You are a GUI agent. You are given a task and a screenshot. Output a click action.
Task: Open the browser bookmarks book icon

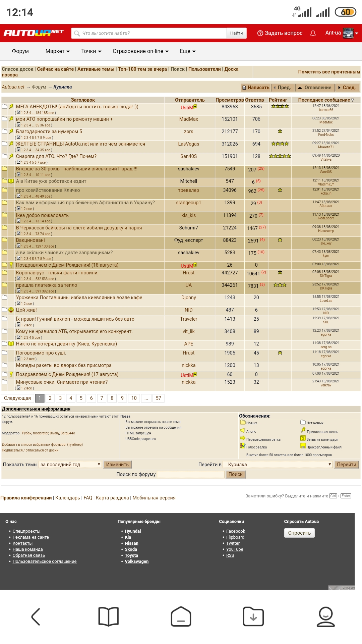tap(108, 616)
